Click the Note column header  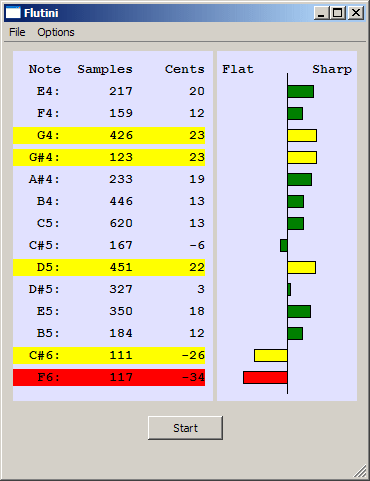point(45,69)
